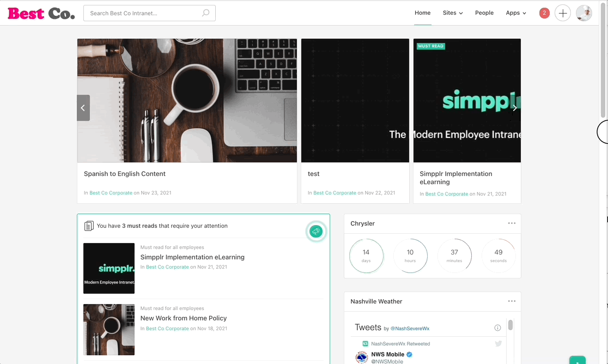Click the Tweets info icon
Image resolution: width=608 pixels, height=364 pixels.
pyautogui.click(x=497, y=328)
